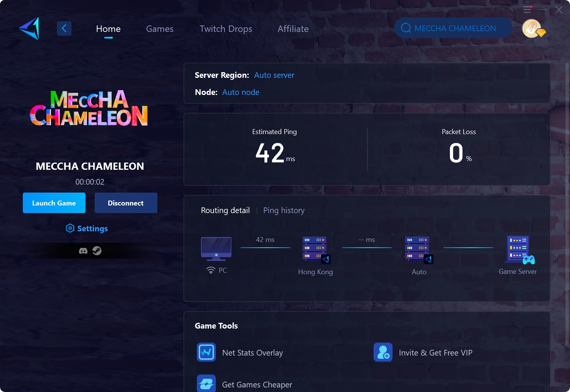Click the GearUP logo icon
This screenshot has width=570, height=392.
[29, 28]
